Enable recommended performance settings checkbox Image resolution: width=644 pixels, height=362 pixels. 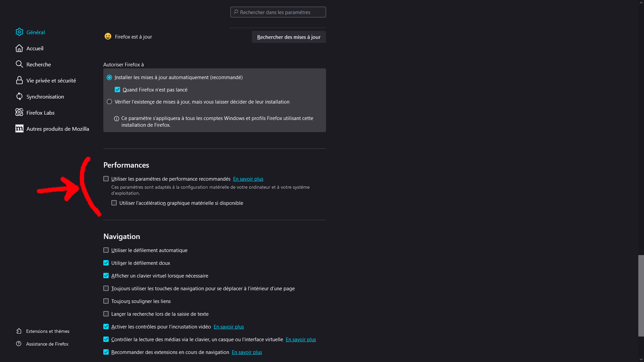(x=106, y=179)
